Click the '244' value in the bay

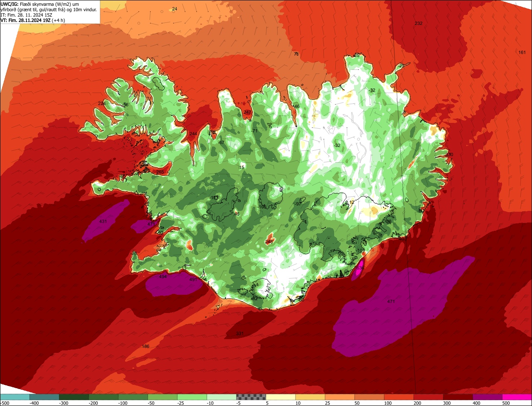[193, 134]
